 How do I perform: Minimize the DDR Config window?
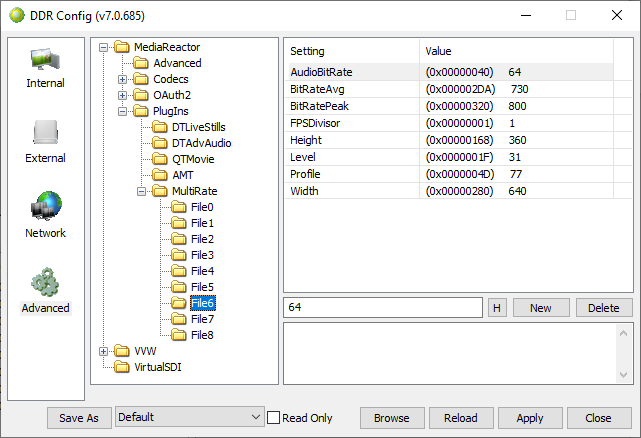coord(526,16)
